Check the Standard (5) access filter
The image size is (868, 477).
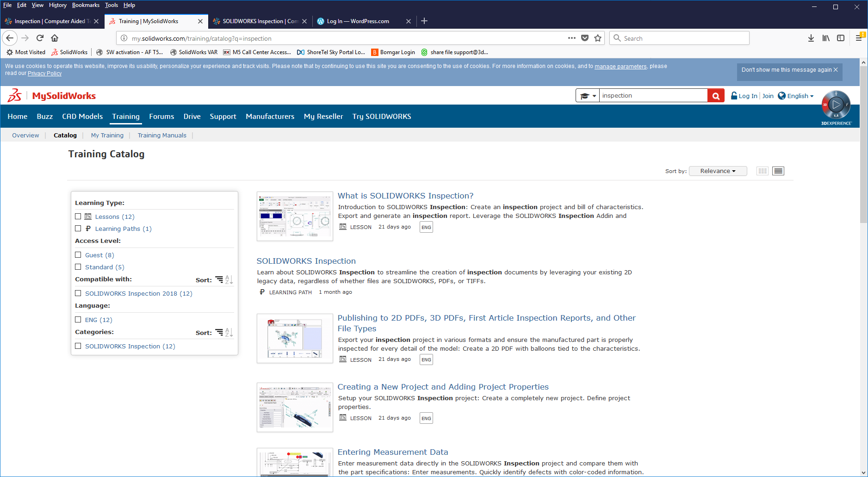click(x=78, y=267)
